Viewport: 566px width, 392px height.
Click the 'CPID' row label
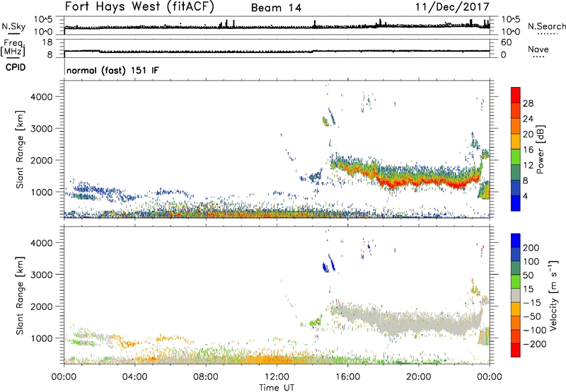(x=16, y=67)
